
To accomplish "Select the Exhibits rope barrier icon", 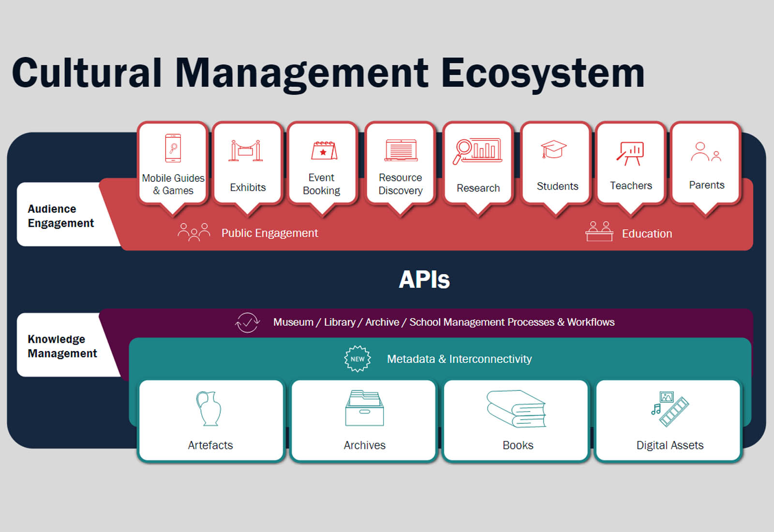I will pyautogui.click(x=246, y=150).
